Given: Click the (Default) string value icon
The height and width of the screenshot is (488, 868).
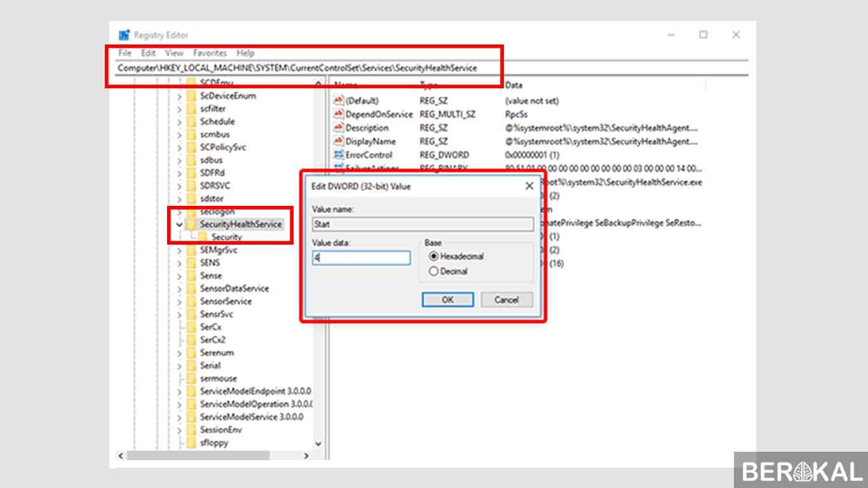Looking at the screenshot, I should click(x=339, y=100).
